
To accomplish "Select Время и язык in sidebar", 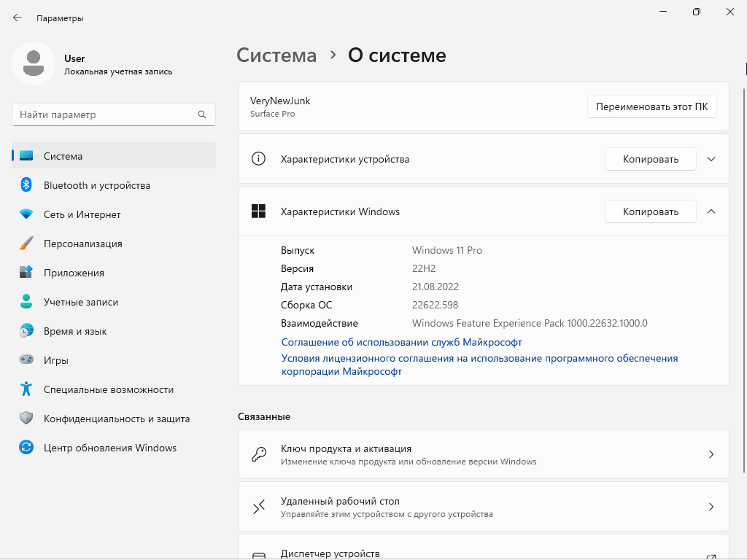I will coord(75,331).
